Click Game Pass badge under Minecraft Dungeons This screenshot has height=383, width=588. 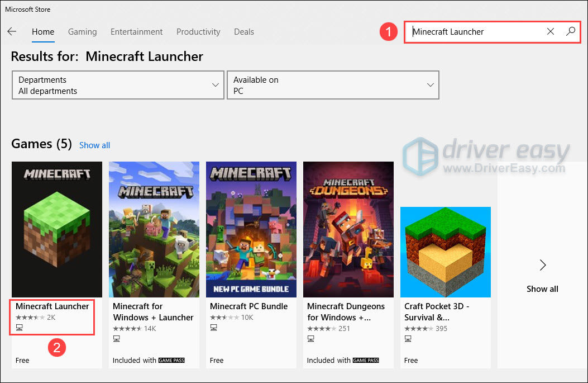point(366,361)
